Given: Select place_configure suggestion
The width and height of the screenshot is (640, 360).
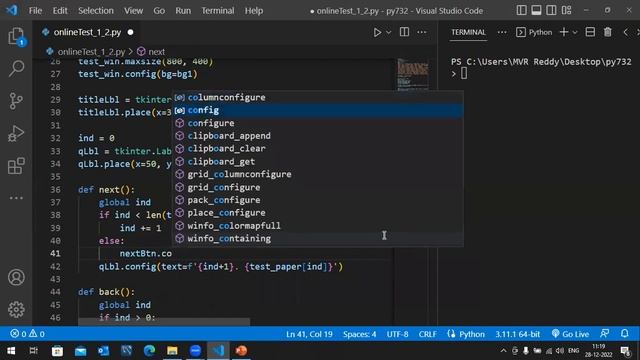Looking at the screenshot, I should coord(318,213).
